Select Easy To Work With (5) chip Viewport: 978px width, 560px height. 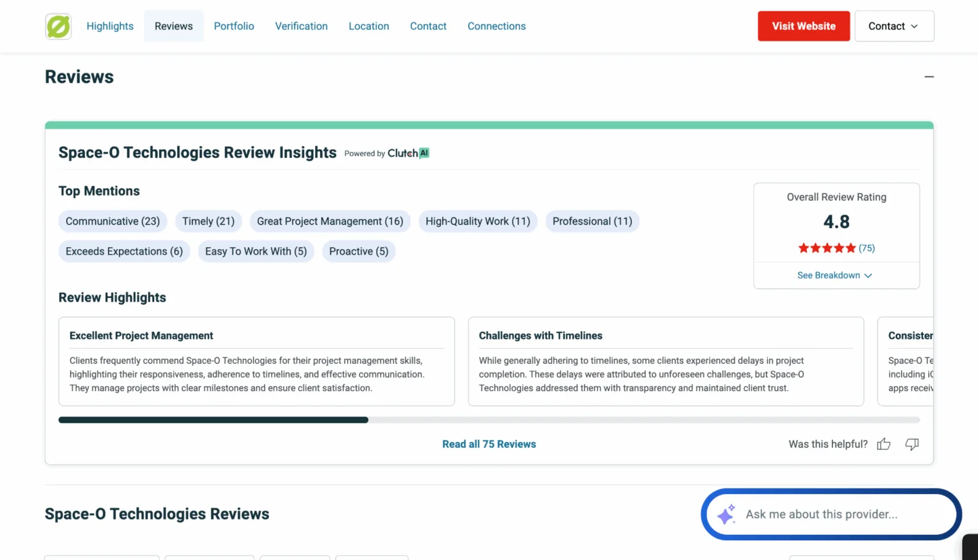point(256,251)
